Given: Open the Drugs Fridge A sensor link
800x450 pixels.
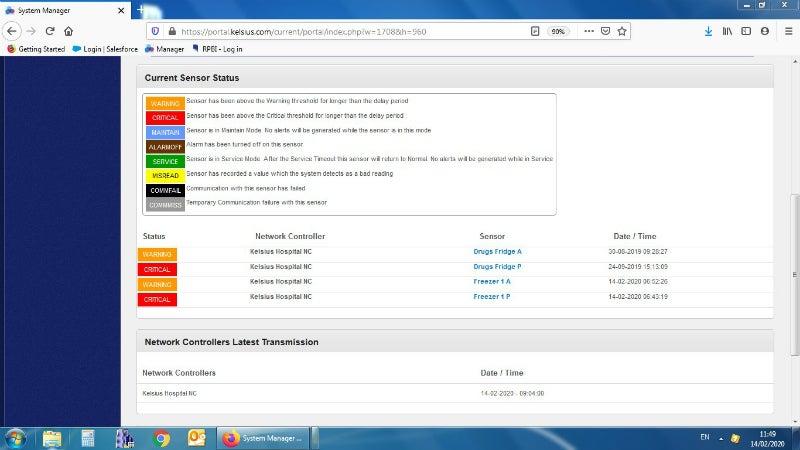Looking at the screenshot, I should click(497, 252).
